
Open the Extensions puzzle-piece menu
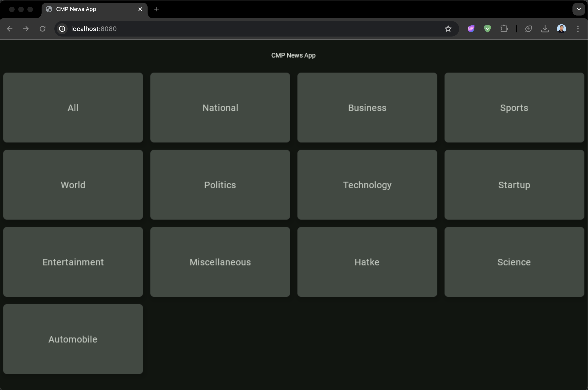click(504, 29)
